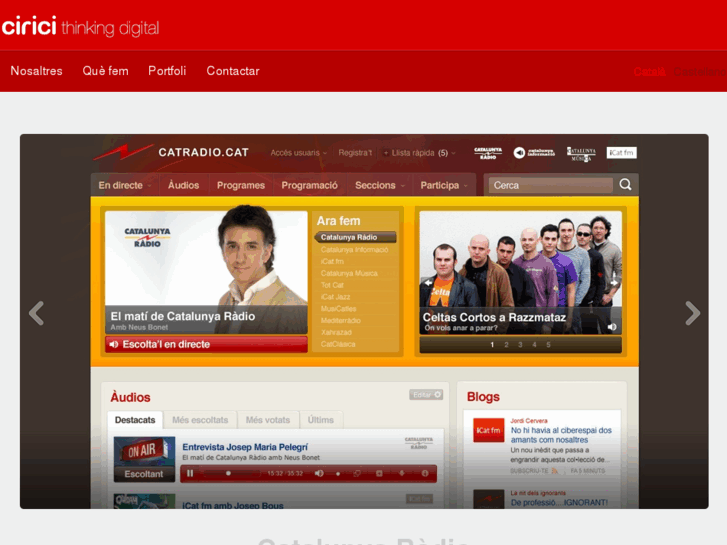The width and height of the screenshot is (727, 545).
Task: Click the info icon in audio player
Action: 425,474
